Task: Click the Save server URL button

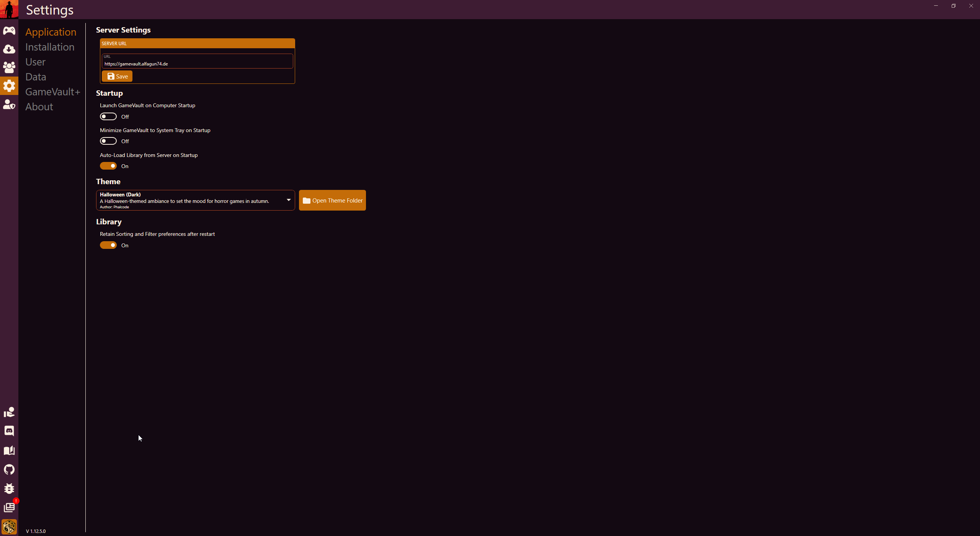Action: [x=117, y=76]
